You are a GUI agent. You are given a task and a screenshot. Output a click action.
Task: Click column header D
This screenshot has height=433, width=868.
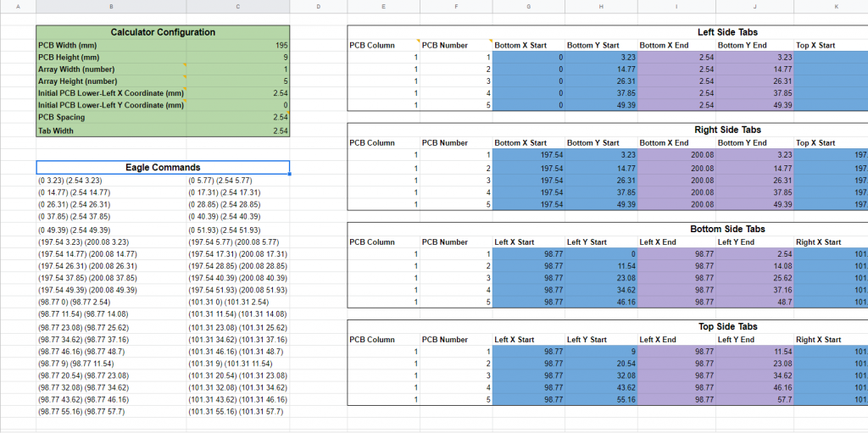point(318,7)
